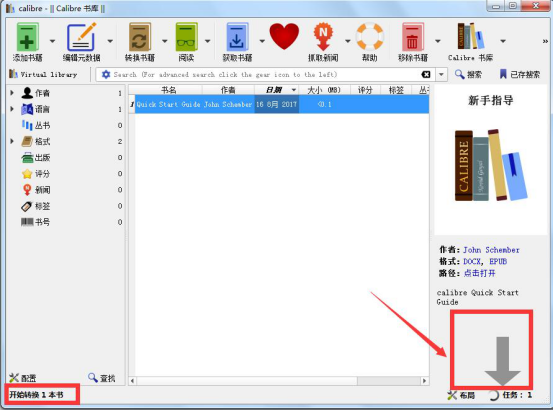Click the 配置 configure button in tag browser
This screenshot has height=411, width=554.
(x=22, y=378)
